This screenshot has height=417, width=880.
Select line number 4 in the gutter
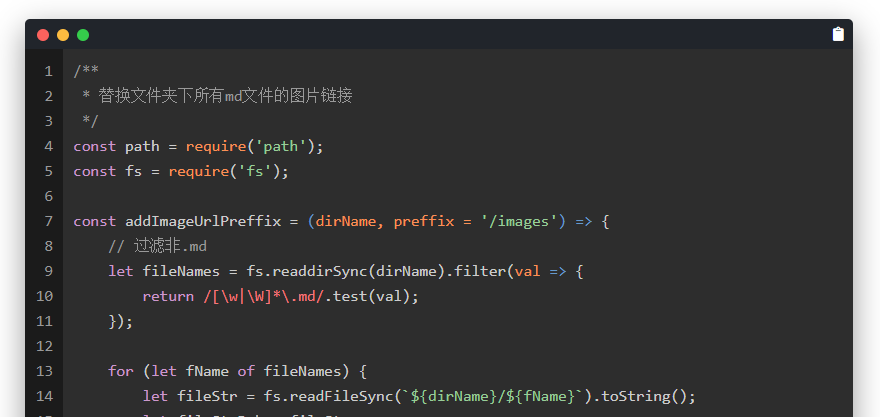[x=48, y=146]
